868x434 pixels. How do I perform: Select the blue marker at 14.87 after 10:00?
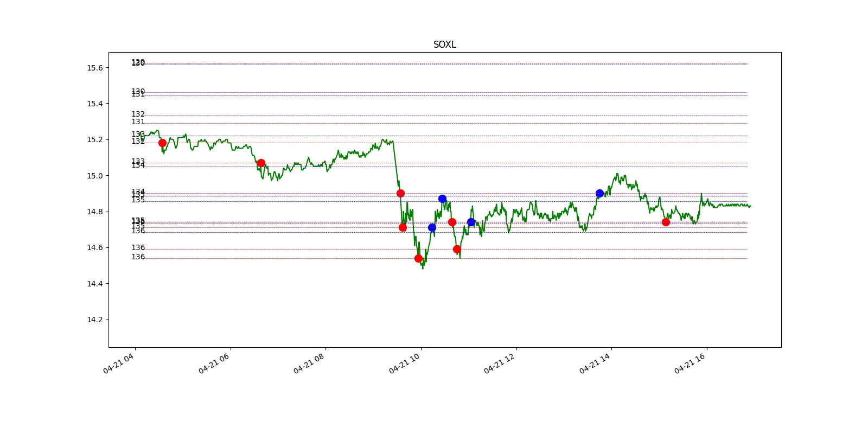coord(442,199)
